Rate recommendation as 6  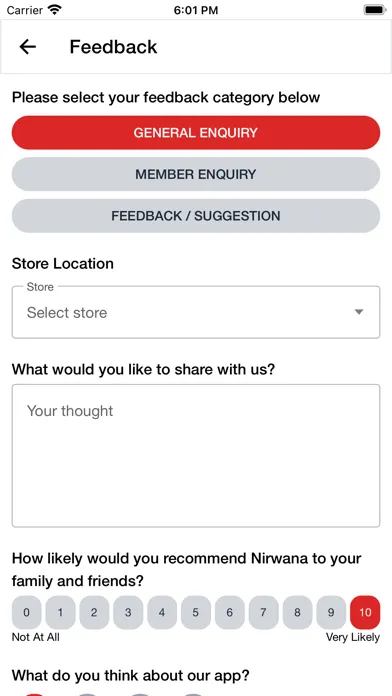tap(230, 613)
